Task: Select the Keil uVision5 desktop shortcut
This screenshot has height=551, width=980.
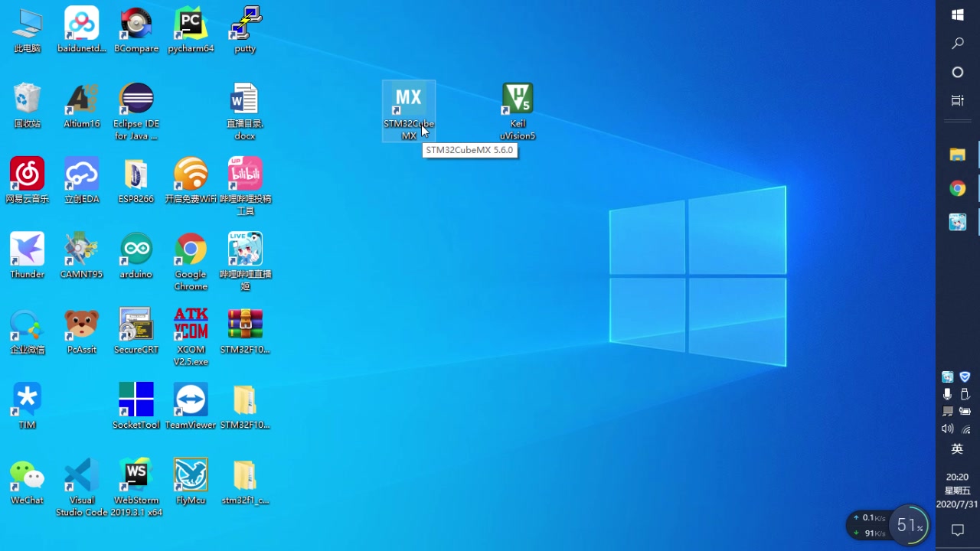Action: point(518,112)
